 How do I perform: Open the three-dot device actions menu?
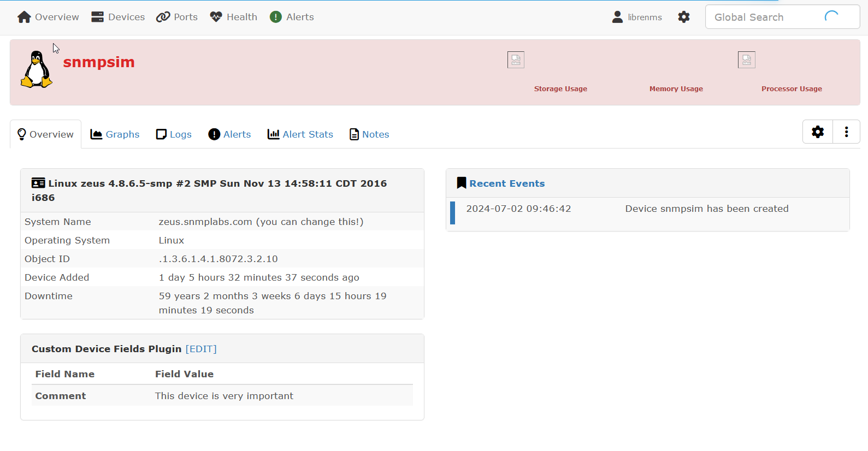846,132
